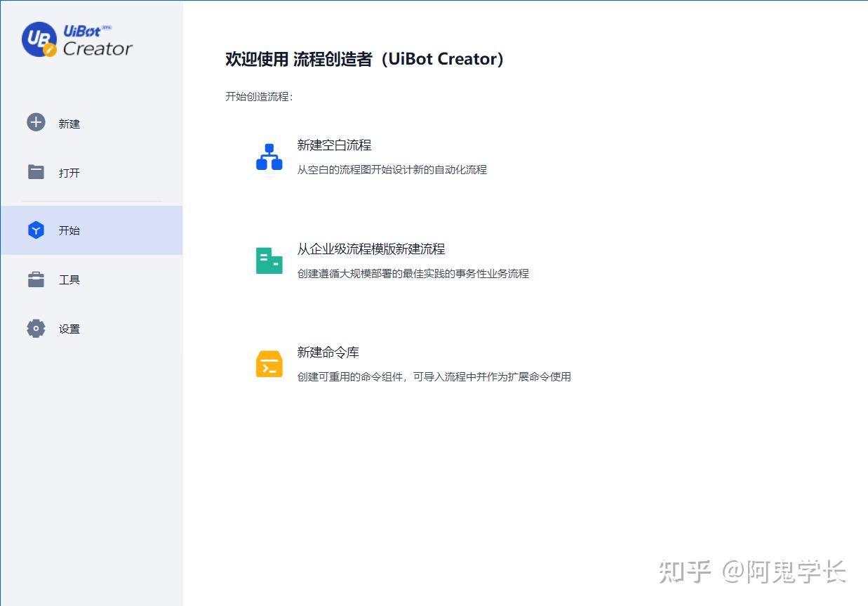Select the 开始 cube icon in sidebar
The height and width of the screenshot is (606, 868).
[x=35, y=230]
